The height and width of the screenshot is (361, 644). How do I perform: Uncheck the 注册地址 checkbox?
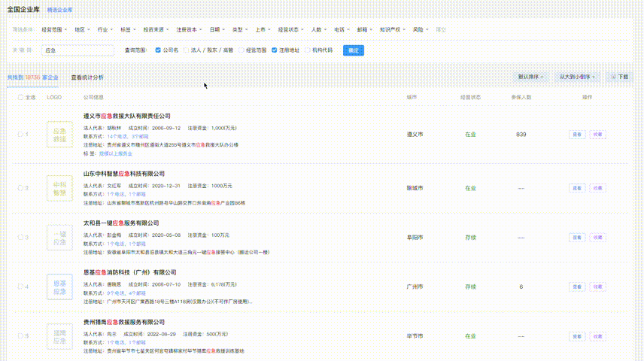point(275,50)
